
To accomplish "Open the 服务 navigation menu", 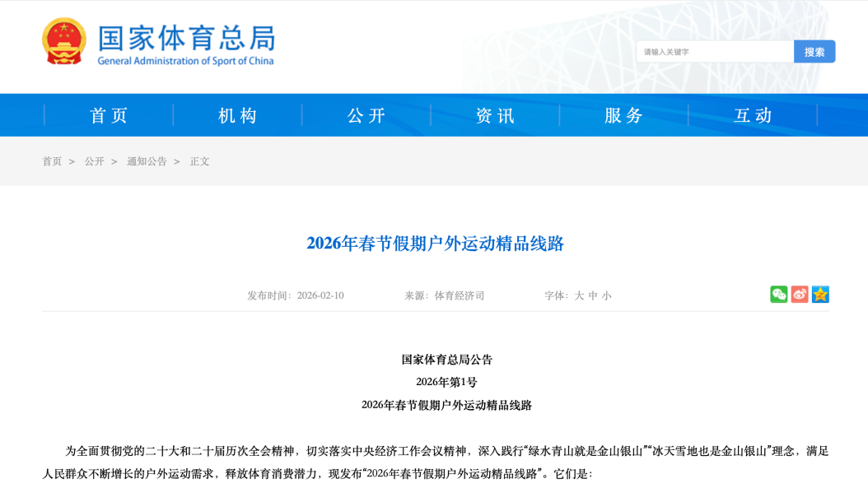I will [624, 115].
